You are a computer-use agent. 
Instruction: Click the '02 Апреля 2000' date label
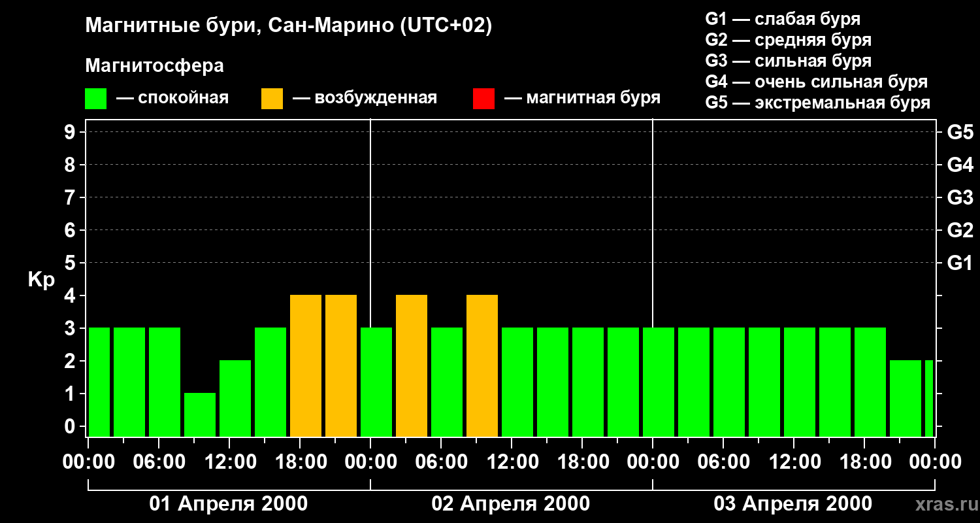point(511,504)
